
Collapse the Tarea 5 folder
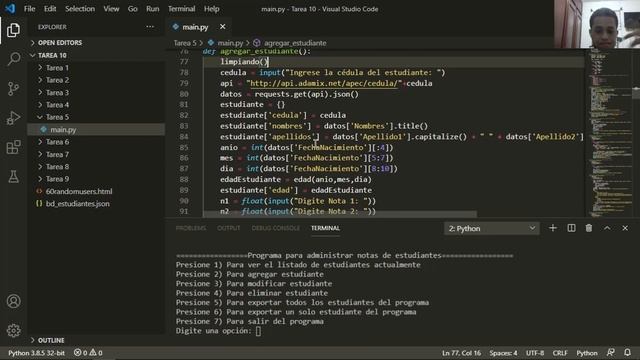(x=57, y=117)
